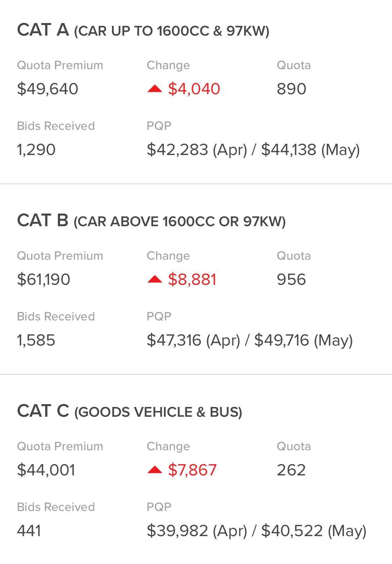
Task: Tap the CAT C quota premium $44,001
Action: coord(46,470)
